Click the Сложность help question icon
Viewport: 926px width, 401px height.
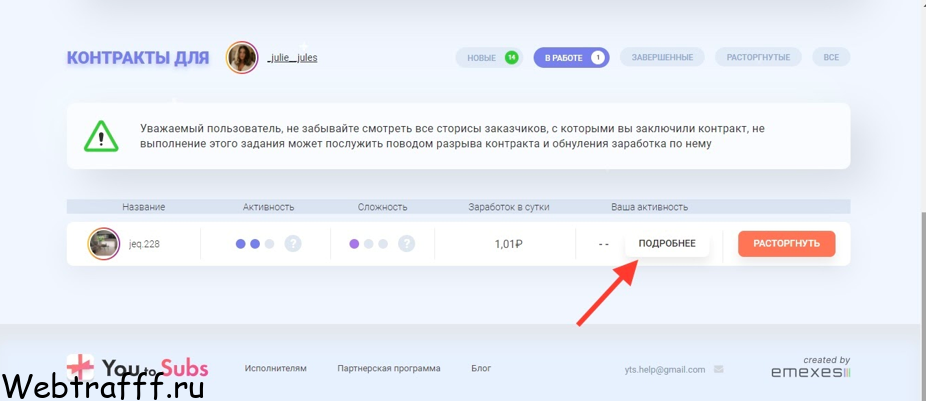(406, 243)
